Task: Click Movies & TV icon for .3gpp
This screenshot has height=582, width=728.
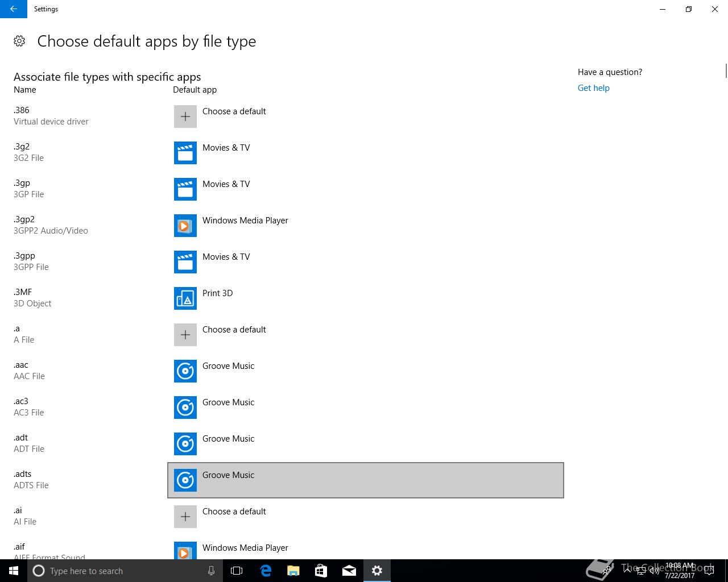Action: [x=185, y=262]
